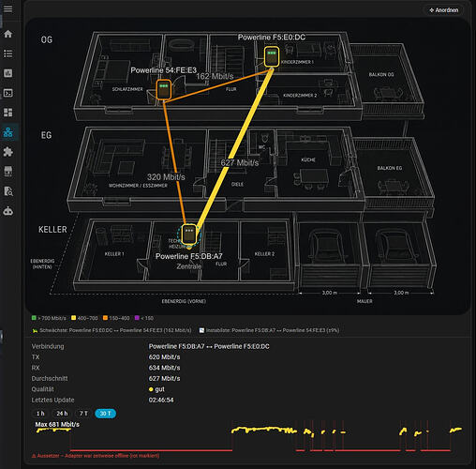This screenshot has height=469, width=476.
Task: Open the store sidebar icon
Action: 8,172
